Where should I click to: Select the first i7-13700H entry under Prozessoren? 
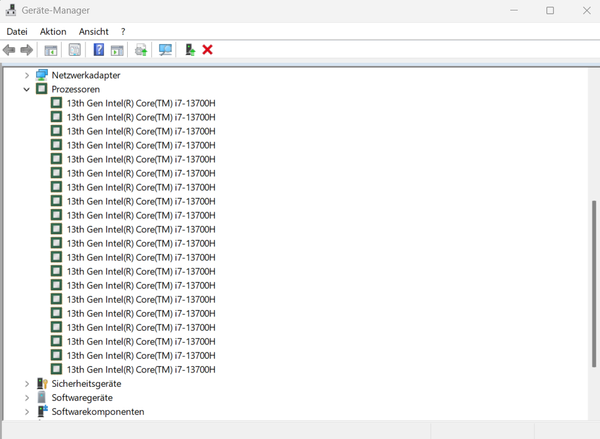(x=141, y=103)
